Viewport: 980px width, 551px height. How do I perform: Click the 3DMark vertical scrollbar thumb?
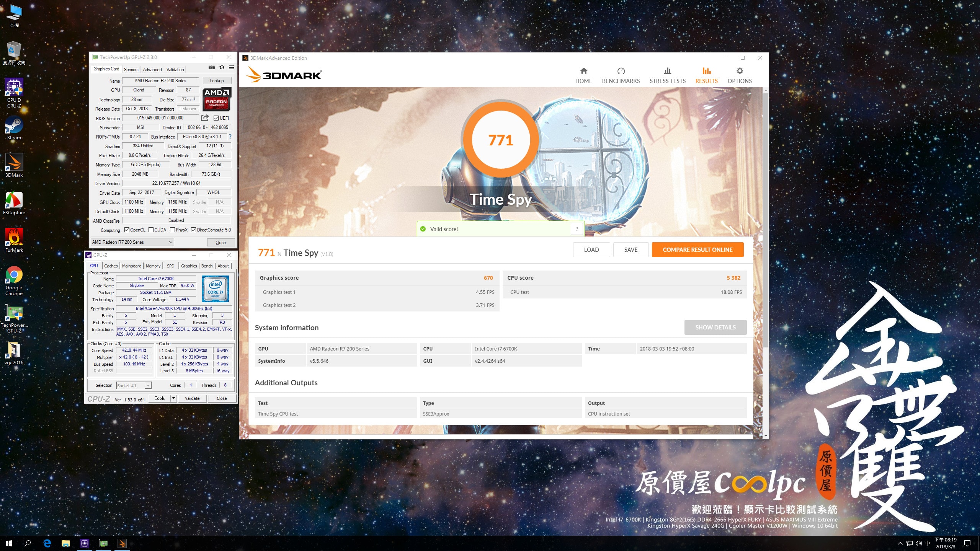coord(766,220)
